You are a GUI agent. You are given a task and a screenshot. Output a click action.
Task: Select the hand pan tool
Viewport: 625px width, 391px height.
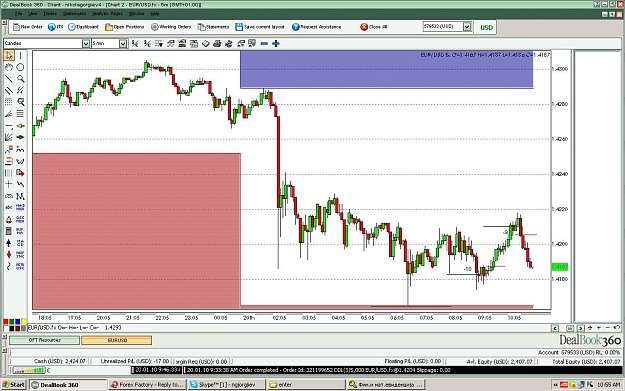tap(9, 67)
